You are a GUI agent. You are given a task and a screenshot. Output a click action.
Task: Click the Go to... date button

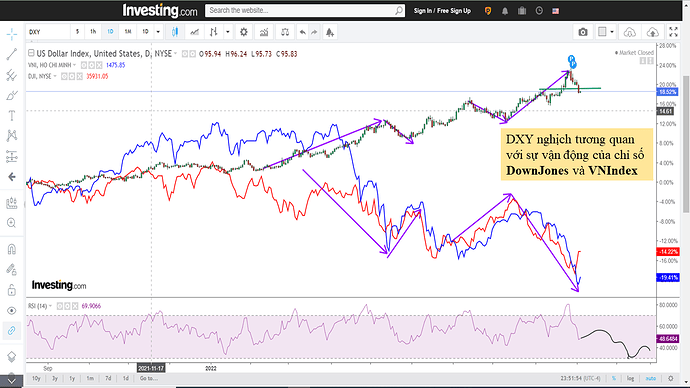[149, 378]
